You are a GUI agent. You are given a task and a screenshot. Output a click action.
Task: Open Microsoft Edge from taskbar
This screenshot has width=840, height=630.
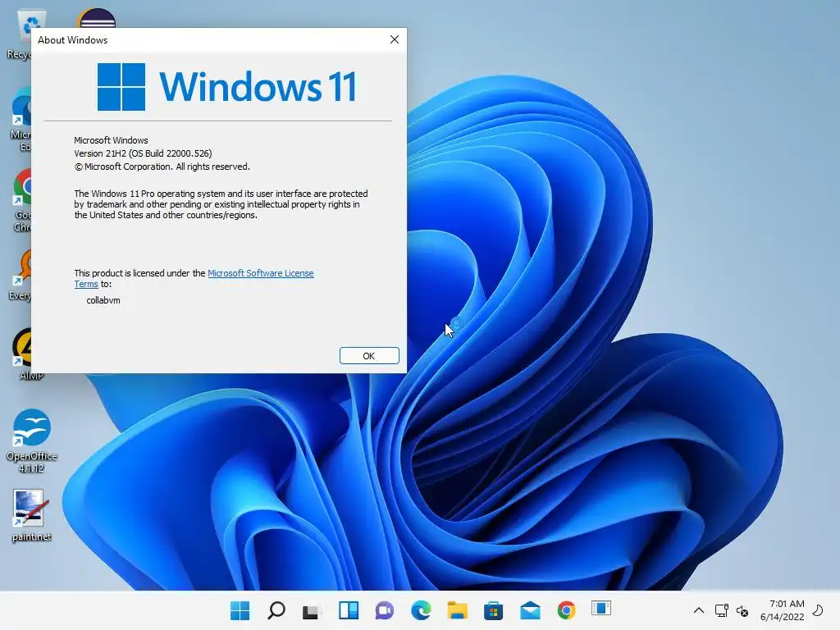[x=421, y=610]
